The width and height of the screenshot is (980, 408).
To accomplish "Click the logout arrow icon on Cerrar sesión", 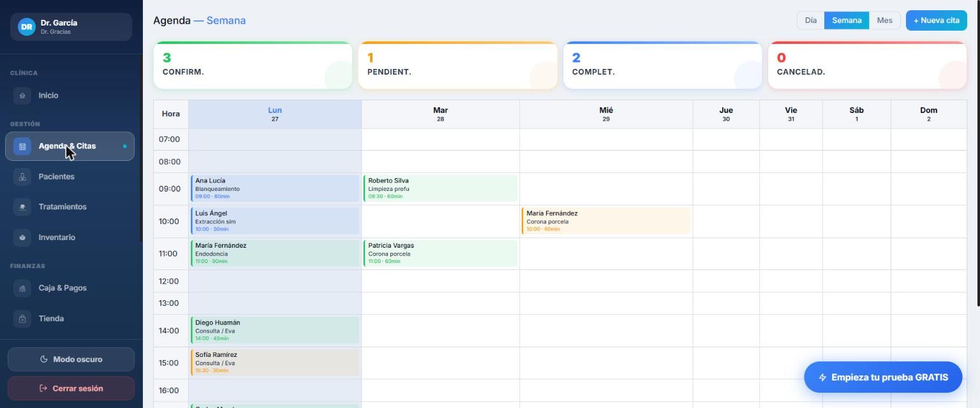I will click(x=43, y=388).
